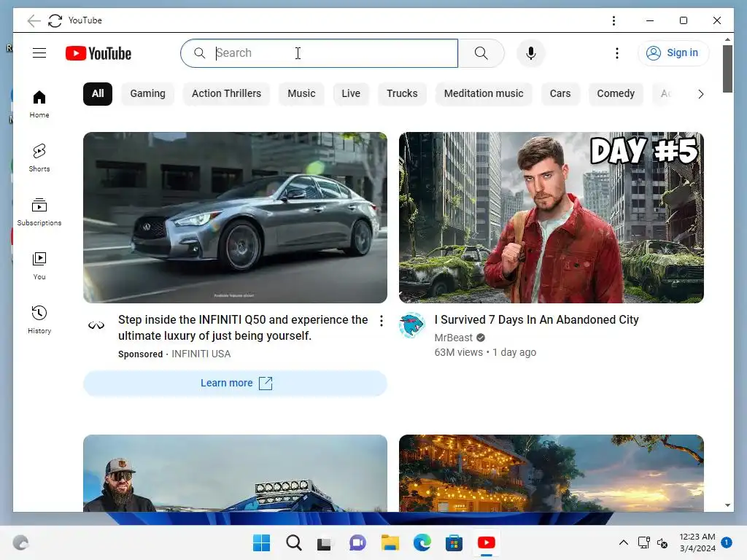Click the scrollbar down arrow

coord(727,505)
